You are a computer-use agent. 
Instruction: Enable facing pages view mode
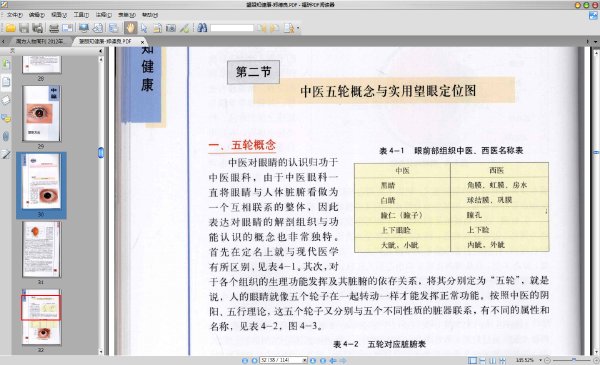pos(492,360)
